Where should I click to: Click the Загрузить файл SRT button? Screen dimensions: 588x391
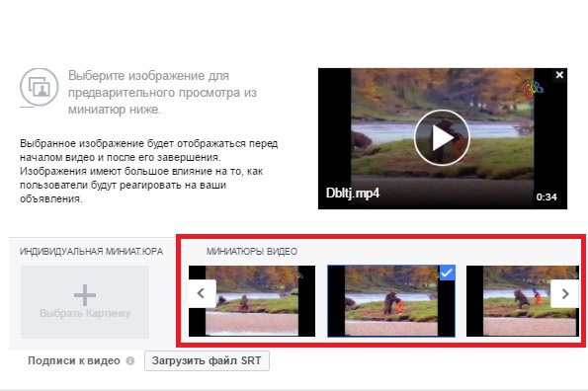[x=207, y=360]
